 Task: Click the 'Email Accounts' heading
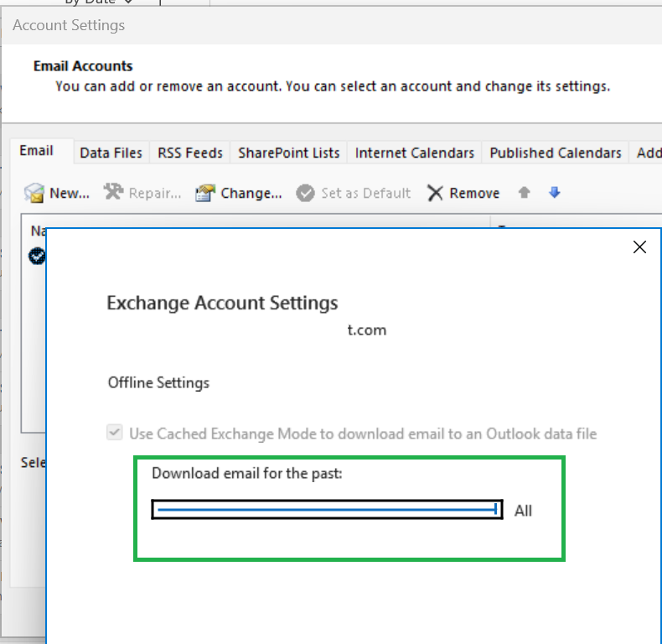point(83,66)
